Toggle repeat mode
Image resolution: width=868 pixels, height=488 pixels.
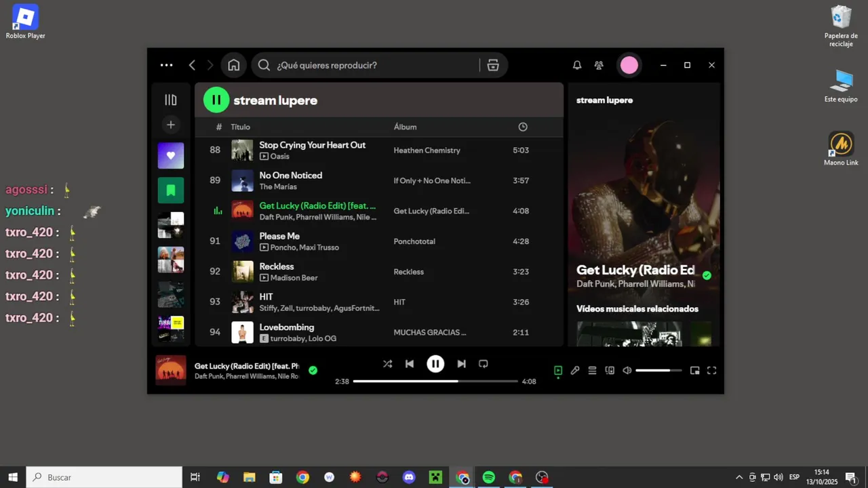[484, 364]
